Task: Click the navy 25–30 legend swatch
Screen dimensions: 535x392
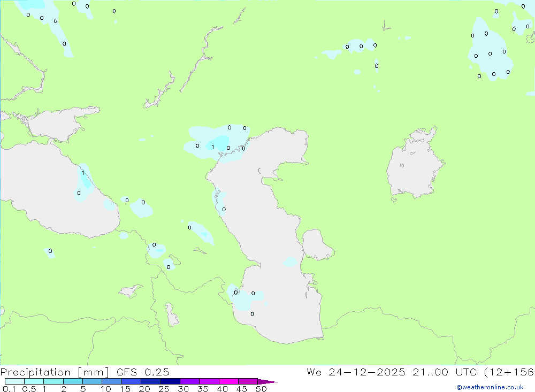Action: coord(170,381)
